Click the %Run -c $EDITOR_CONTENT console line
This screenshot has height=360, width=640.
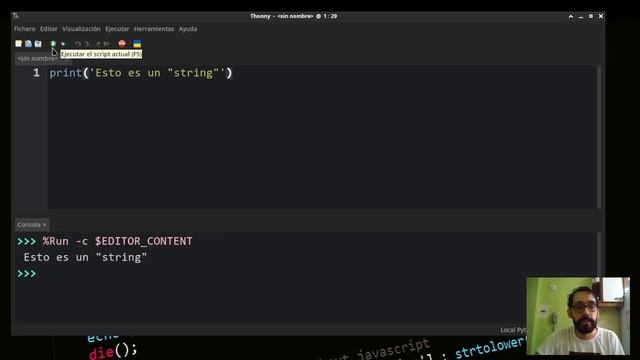[x=118, y=241]
